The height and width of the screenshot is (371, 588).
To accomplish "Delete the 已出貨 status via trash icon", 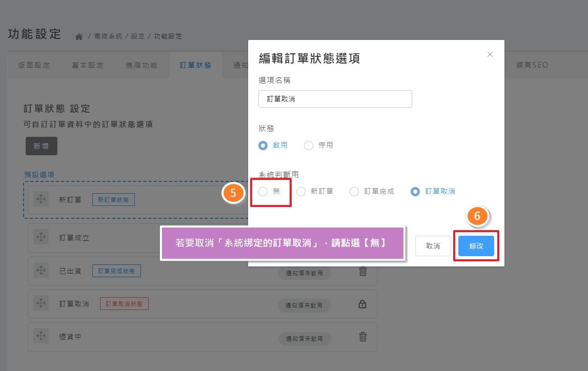I will click(x=362, y=272).
